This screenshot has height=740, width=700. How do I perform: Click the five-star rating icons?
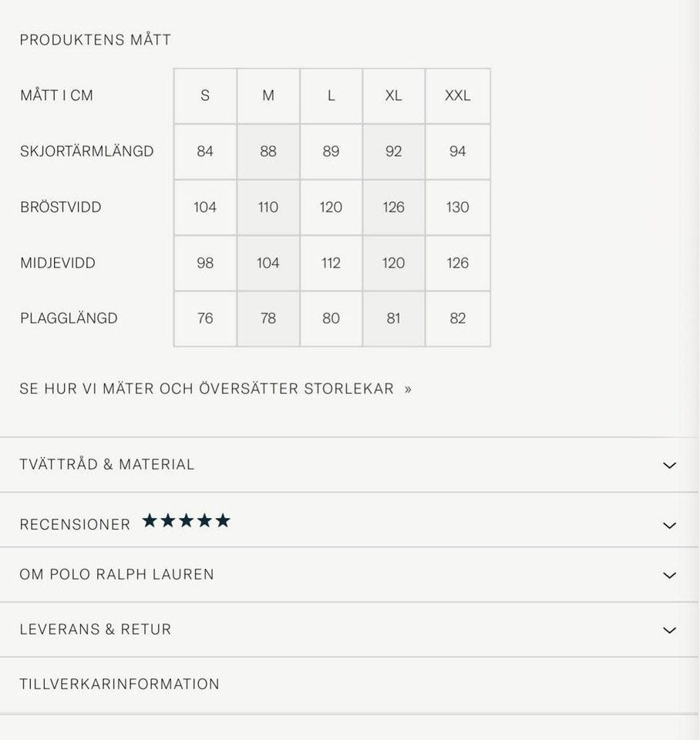click(x=186, y=521)
